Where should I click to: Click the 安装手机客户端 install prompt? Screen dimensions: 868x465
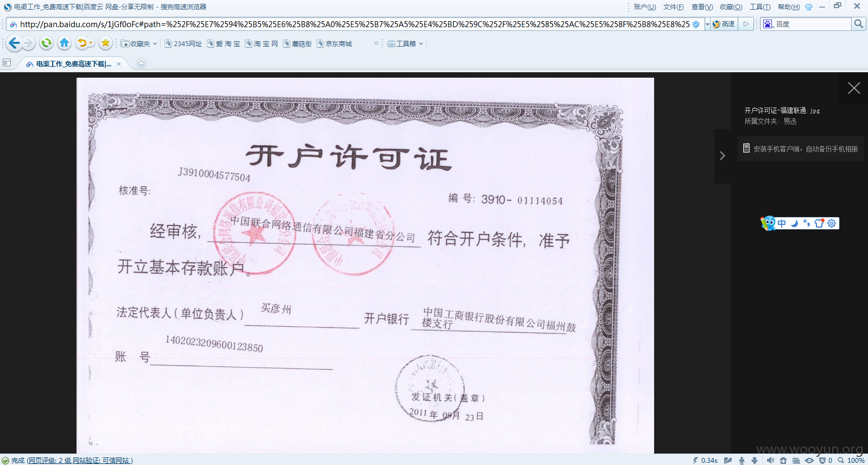801,149
